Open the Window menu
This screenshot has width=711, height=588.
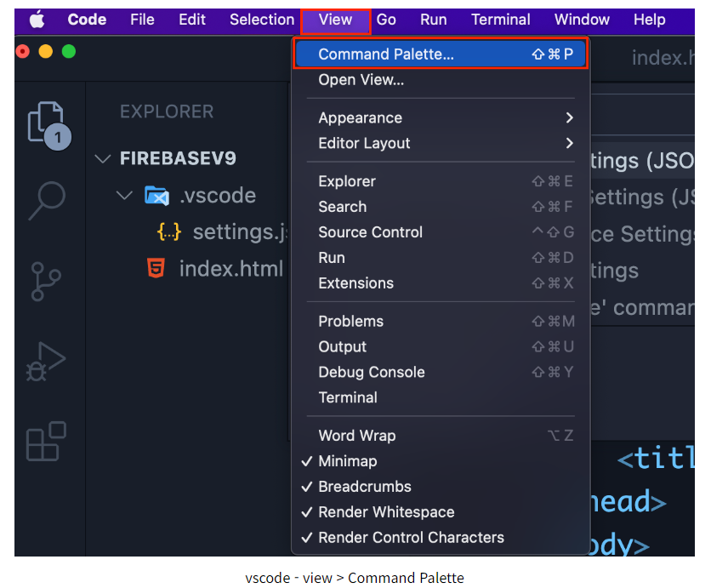pyautogui.click(x=582, y=20)
